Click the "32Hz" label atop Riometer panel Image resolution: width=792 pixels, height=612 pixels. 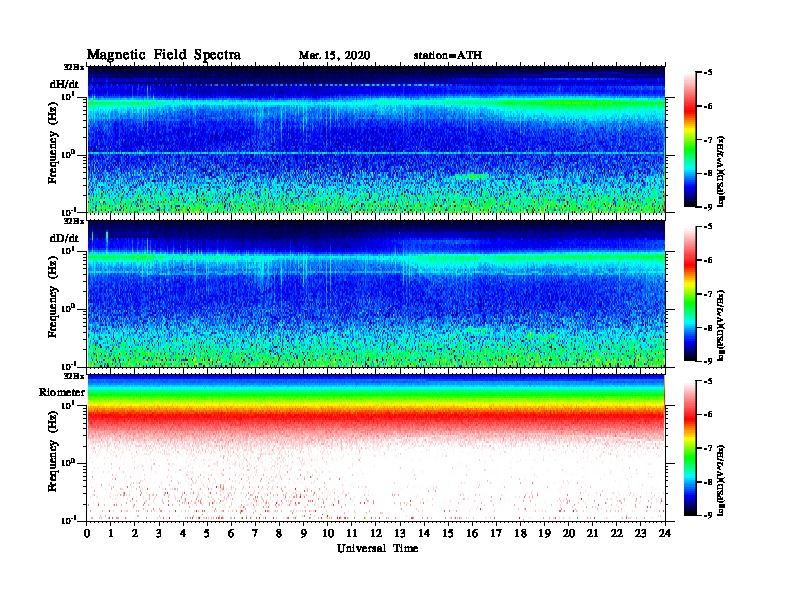click(x=74, y=376)
